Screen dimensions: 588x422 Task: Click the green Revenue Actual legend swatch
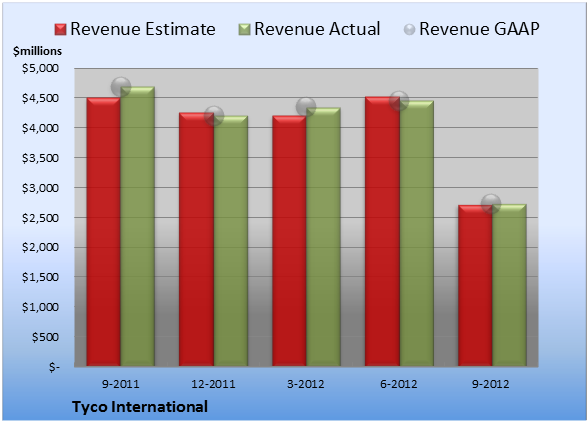(244, 29)
